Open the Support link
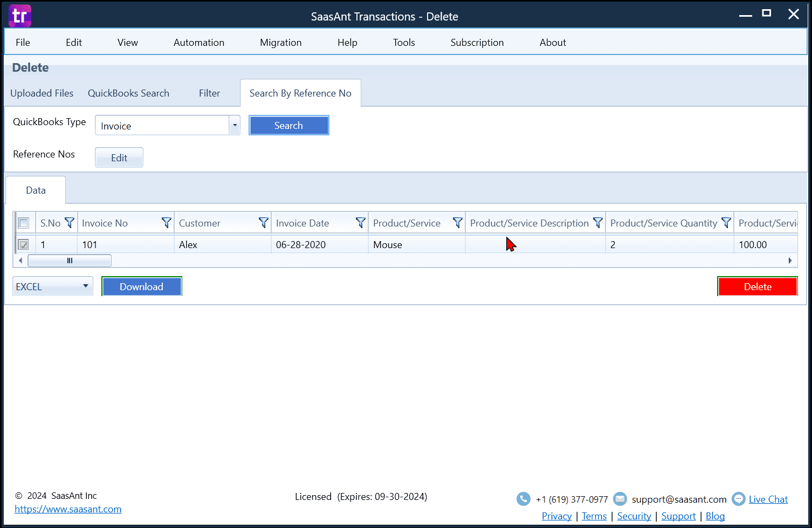This screenshot has width=812, height=528. [678, 516]
